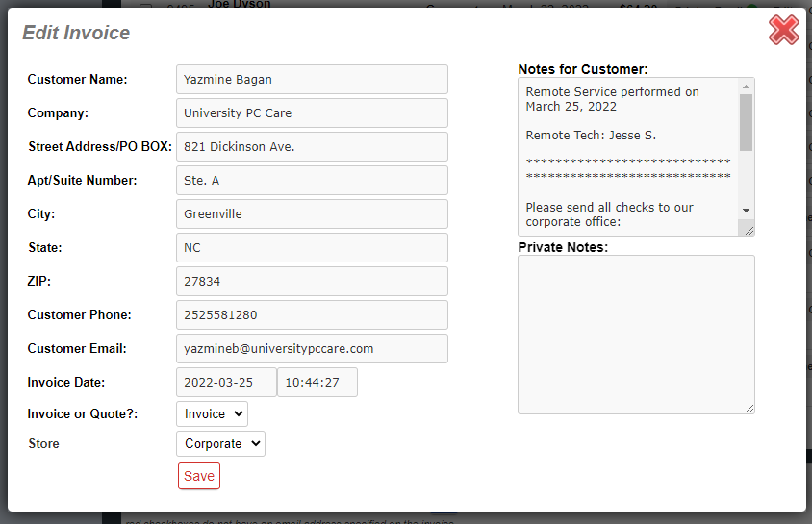Click the Private Notes textarea

[636, 335]
